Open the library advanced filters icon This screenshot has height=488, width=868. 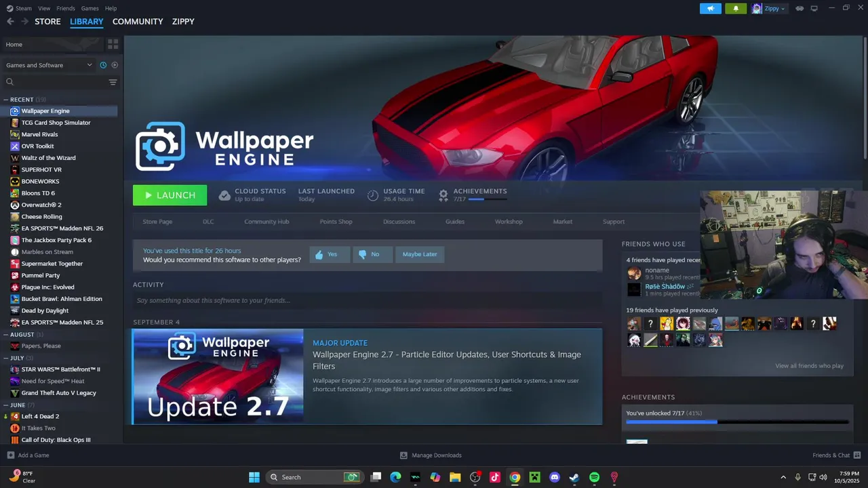pyautogui.click(x=113, y=82)
